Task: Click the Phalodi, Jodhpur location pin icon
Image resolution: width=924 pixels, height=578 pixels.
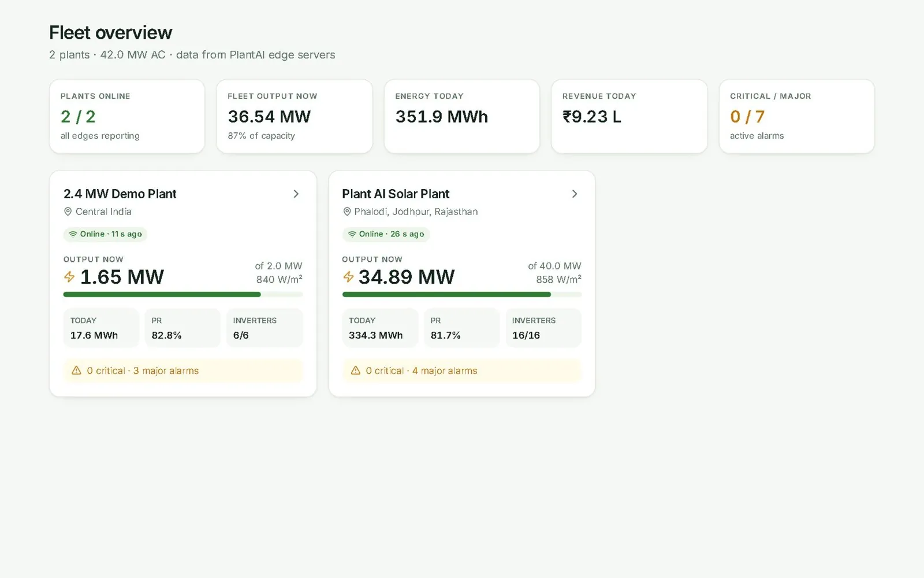Action: (x=346, y=212)
